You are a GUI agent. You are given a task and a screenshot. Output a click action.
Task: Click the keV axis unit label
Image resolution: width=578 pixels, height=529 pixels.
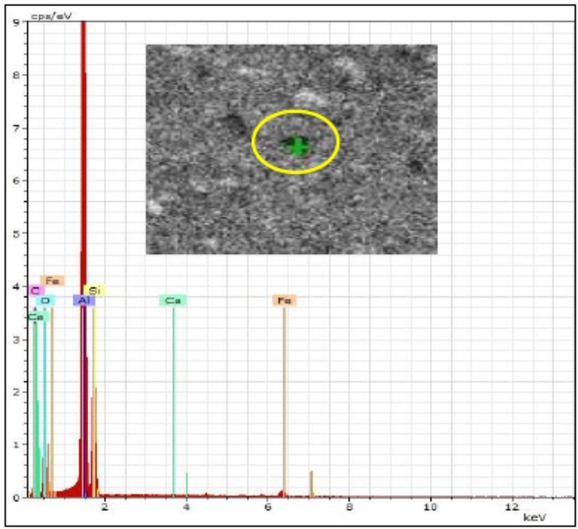pos(535,517)
